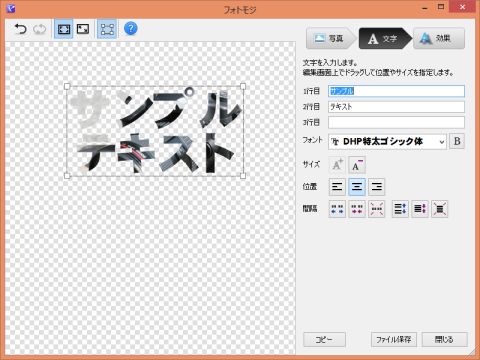Click the コピー button
This screenshot has width=480, height=360.
coord(324,340)
